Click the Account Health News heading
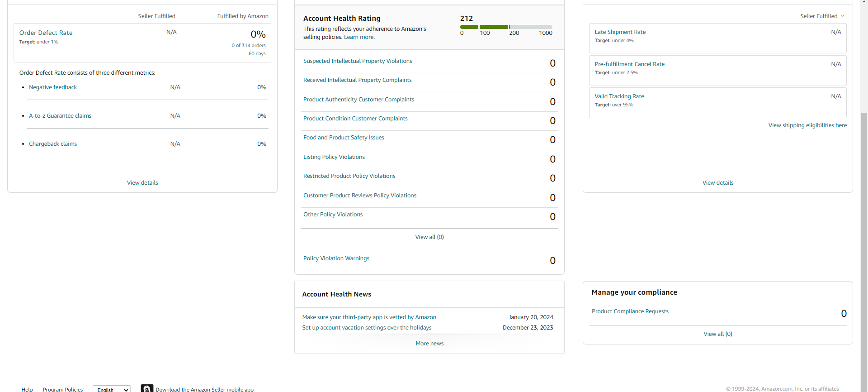The image size is (868, 392). (x=337, y=294)
